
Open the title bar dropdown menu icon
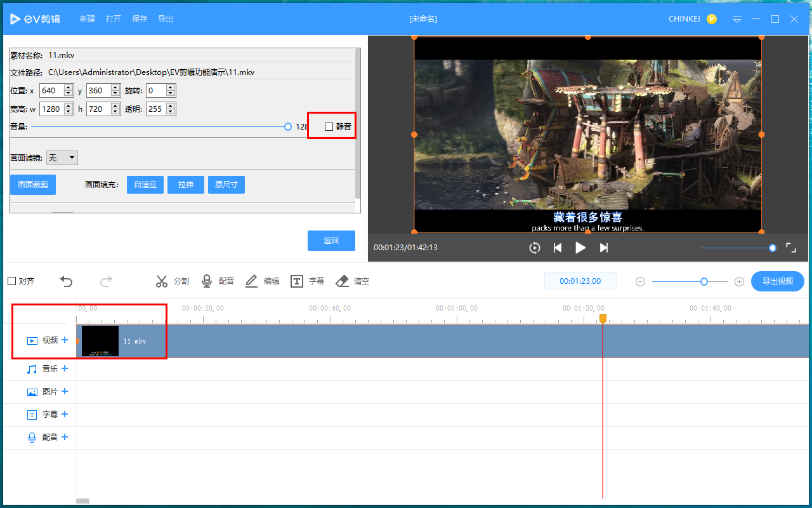[x=737, y=19]
